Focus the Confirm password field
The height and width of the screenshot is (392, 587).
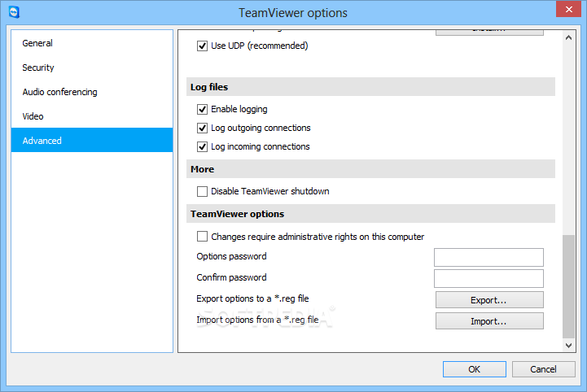click(x=488, y=279)
